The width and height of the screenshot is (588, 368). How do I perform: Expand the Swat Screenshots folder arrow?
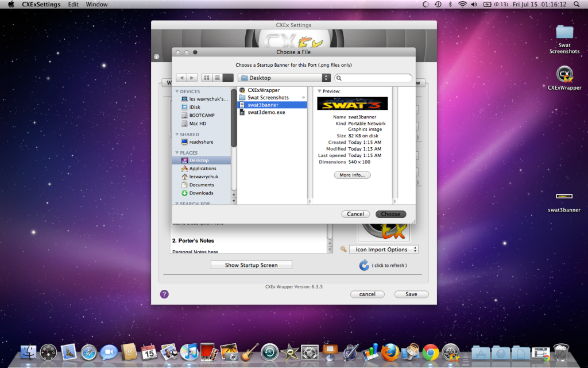[304, 98]
